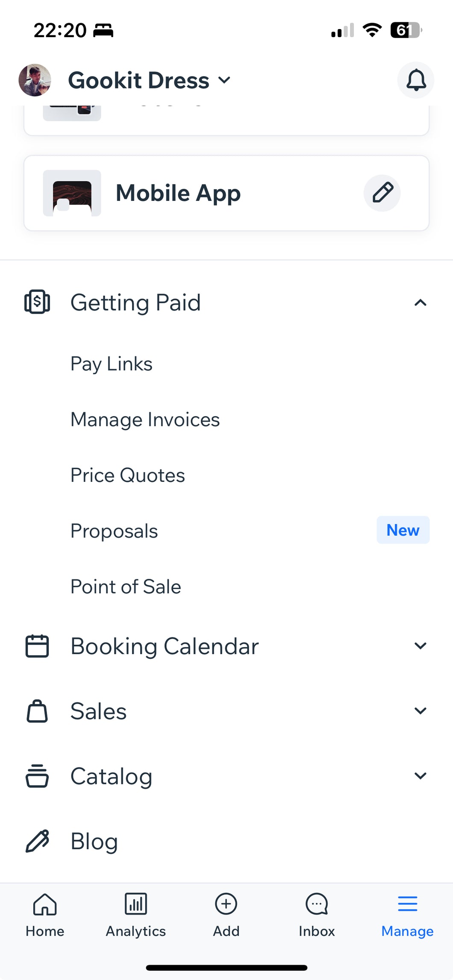The height and width of the screenshot is (980, 453).
Task: Expand the Sales section chevron
Action: tap(421, 711)
